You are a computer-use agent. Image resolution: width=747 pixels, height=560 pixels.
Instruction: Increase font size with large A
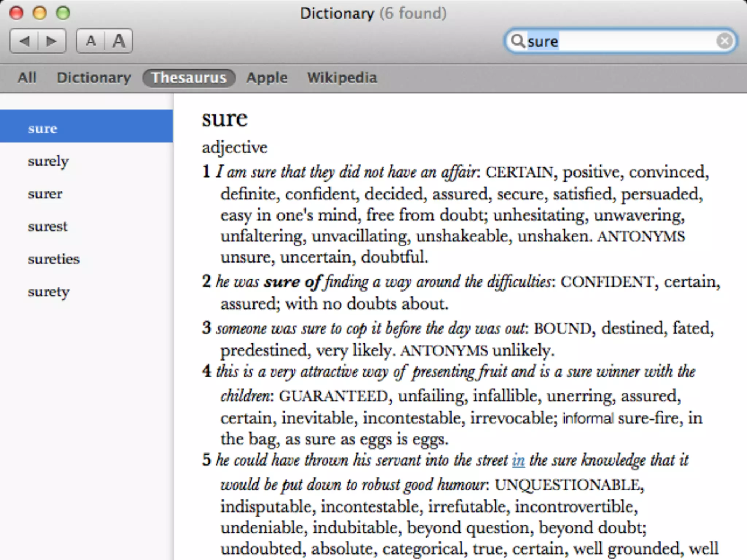click(119, 41)
